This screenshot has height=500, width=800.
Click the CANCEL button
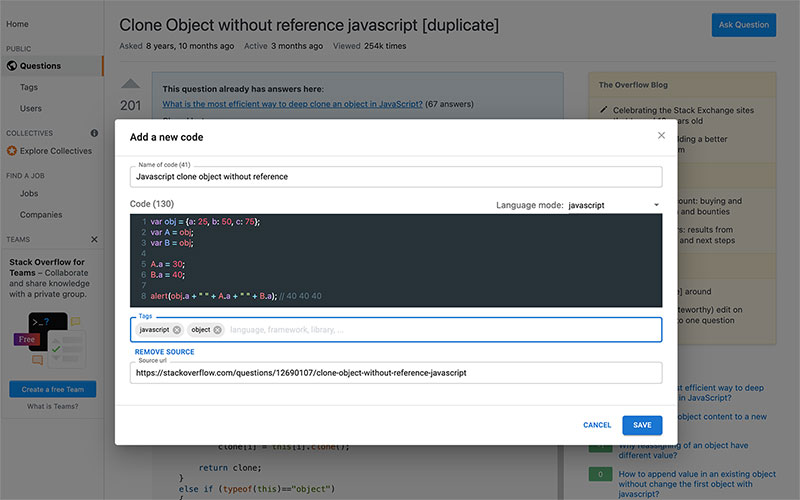point(597,425)
